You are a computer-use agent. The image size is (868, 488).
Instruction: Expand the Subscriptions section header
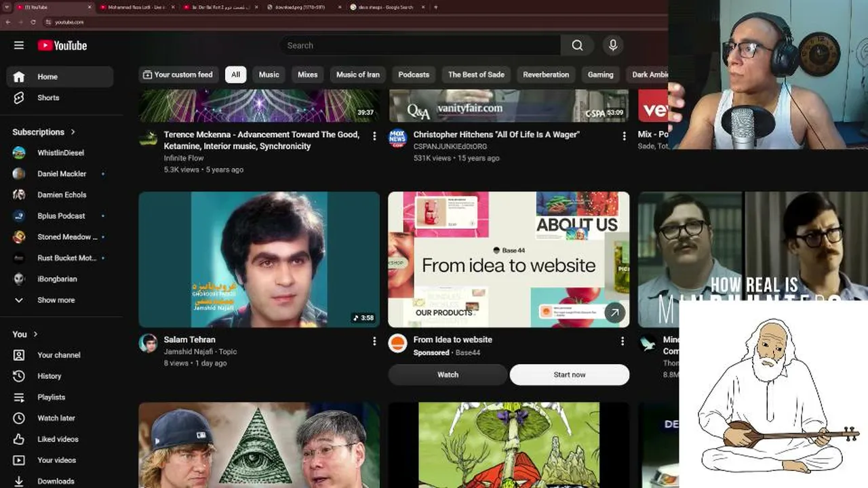(x=44, y=132)
